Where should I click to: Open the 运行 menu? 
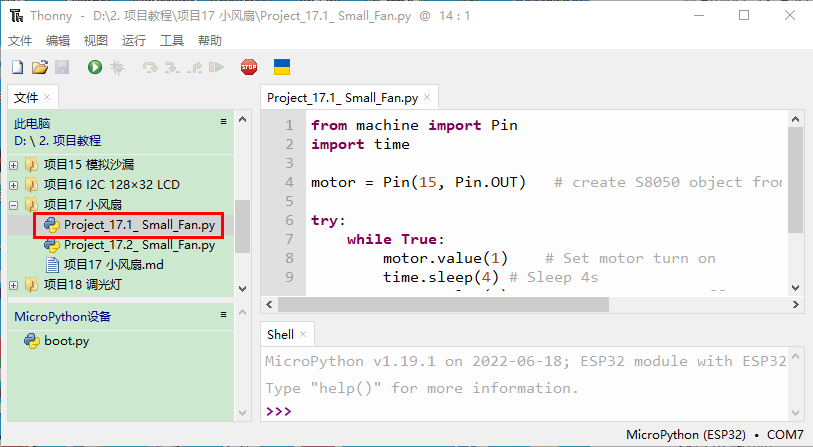[x=133, y=40]
